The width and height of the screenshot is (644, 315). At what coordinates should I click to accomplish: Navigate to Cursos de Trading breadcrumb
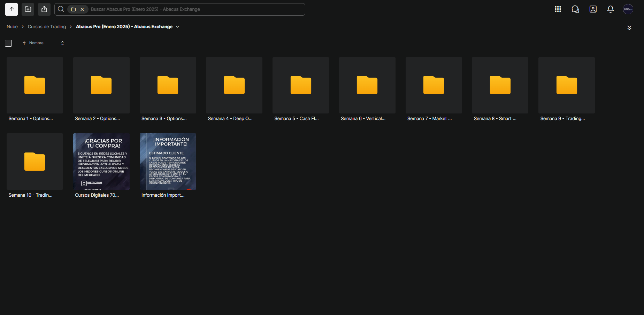point(47,27)
